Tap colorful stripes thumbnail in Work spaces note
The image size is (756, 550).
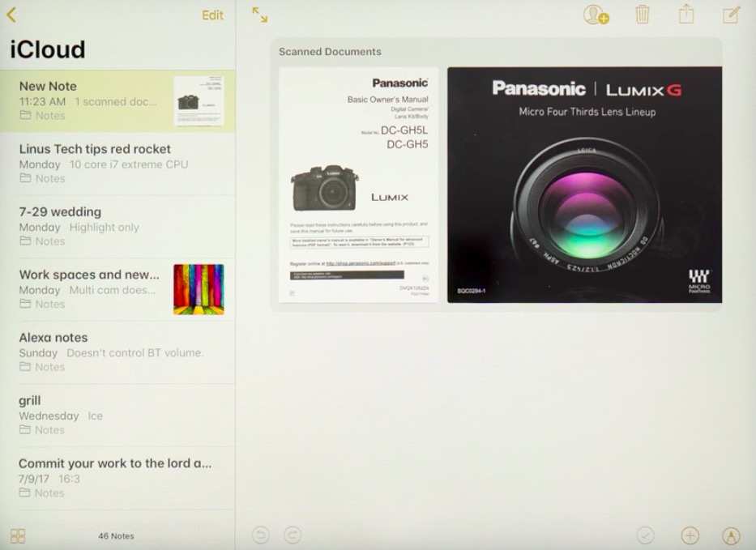(x=199, y=289)
